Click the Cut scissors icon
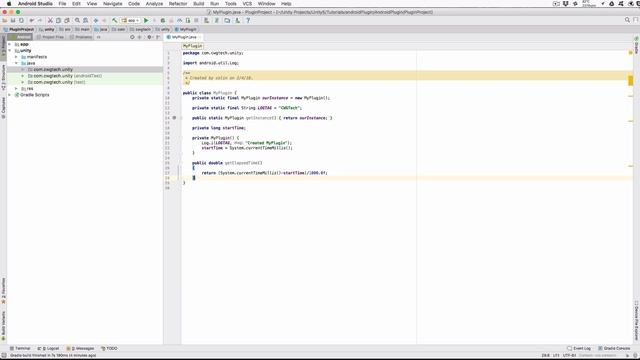 click(50, 20)
